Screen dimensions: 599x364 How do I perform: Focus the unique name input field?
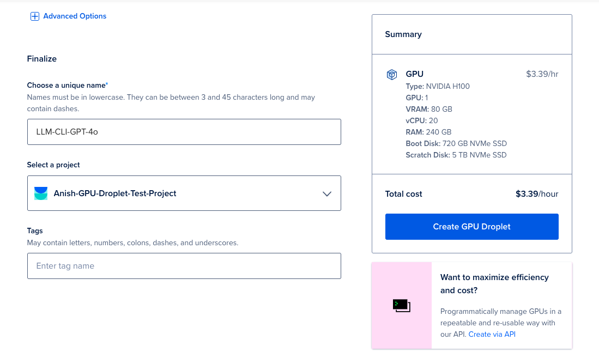tap(184, 132)
